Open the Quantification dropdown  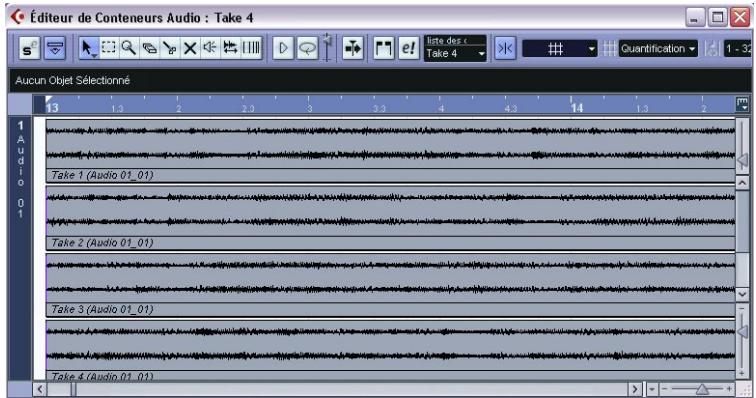click(x=658, y=49)
